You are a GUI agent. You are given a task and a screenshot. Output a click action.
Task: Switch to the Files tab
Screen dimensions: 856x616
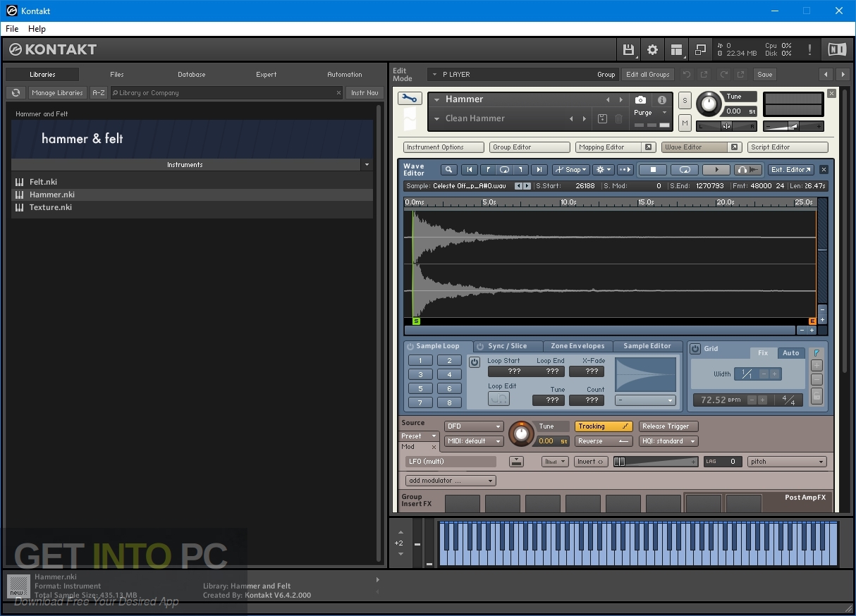(117, 74)
